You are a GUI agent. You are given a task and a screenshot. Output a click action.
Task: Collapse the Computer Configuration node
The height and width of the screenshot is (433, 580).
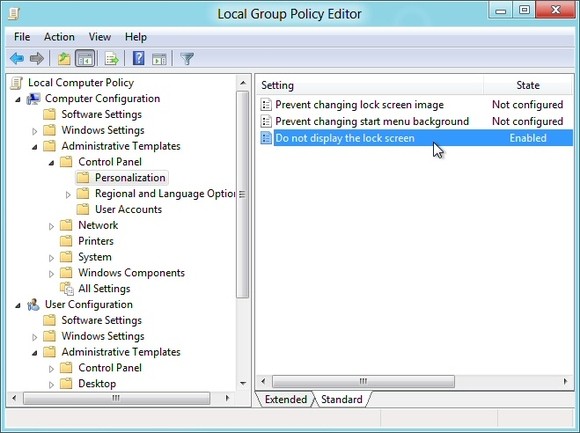click(18, 99)
